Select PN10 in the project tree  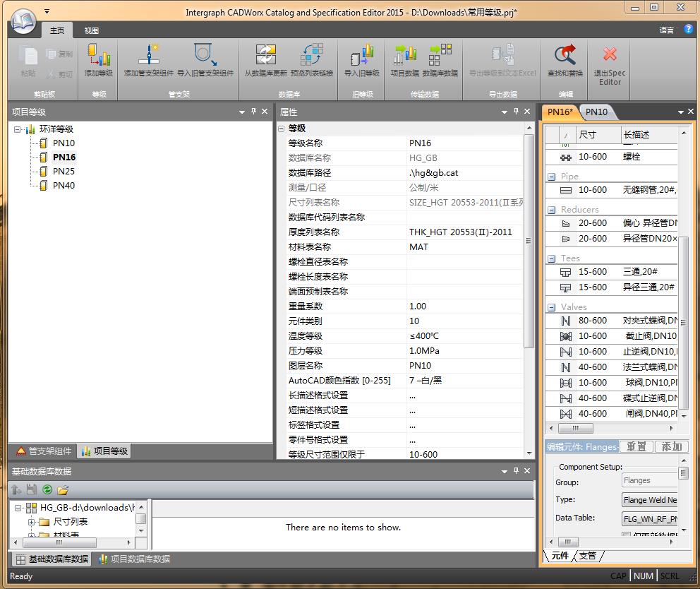coord(64,143)
